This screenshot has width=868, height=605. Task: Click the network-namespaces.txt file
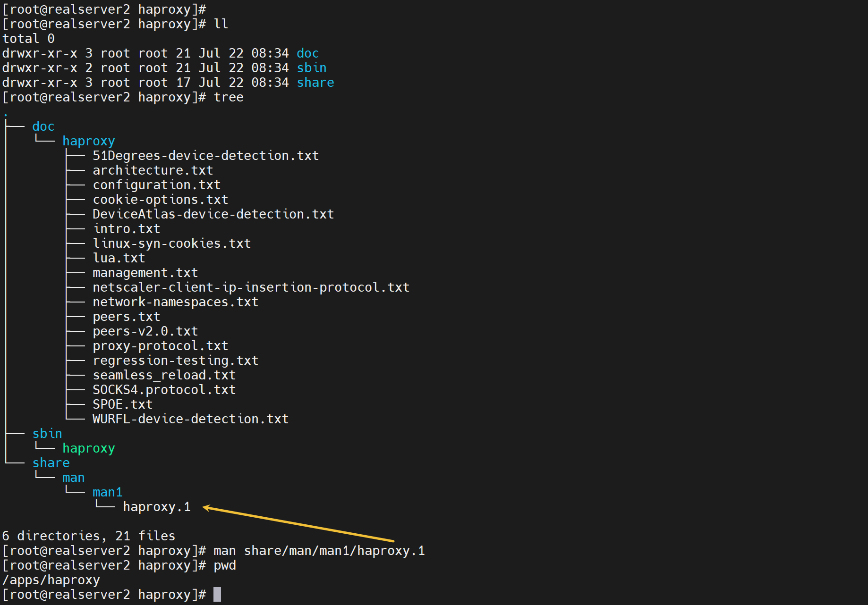175,302
